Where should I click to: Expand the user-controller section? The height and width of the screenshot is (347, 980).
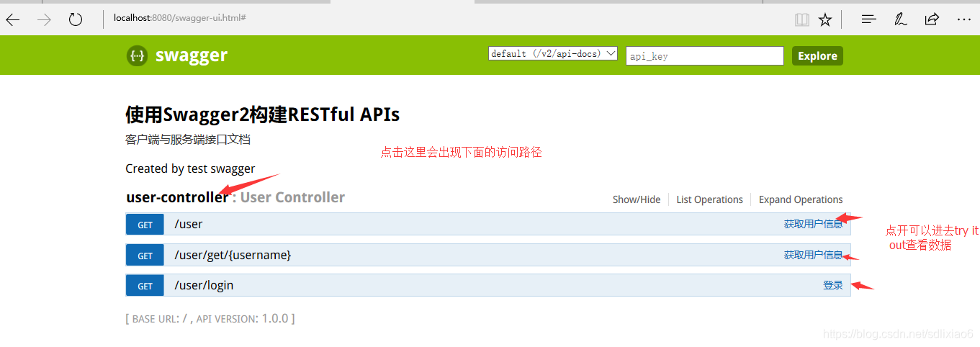click(177, 197)
